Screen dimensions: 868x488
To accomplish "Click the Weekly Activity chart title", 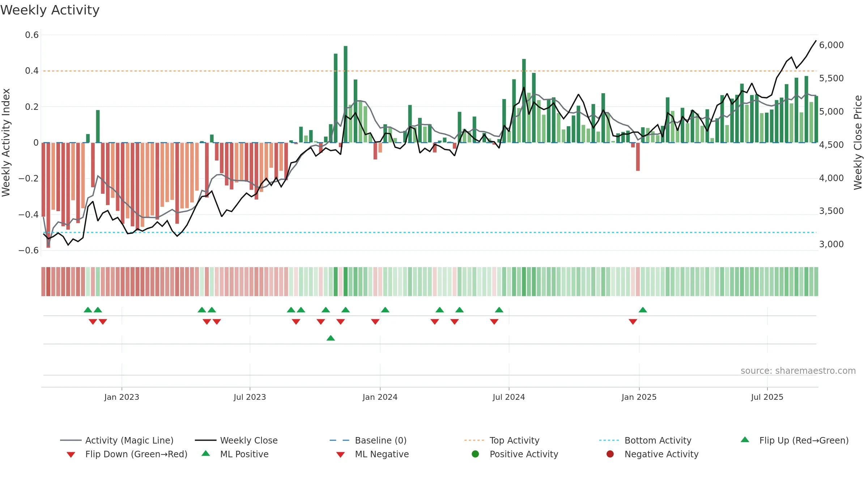I will [x=50, y=10].
